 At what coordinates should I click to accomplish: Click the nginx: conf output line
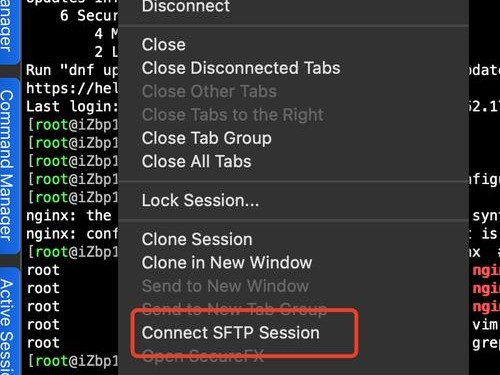click(72, 234)
